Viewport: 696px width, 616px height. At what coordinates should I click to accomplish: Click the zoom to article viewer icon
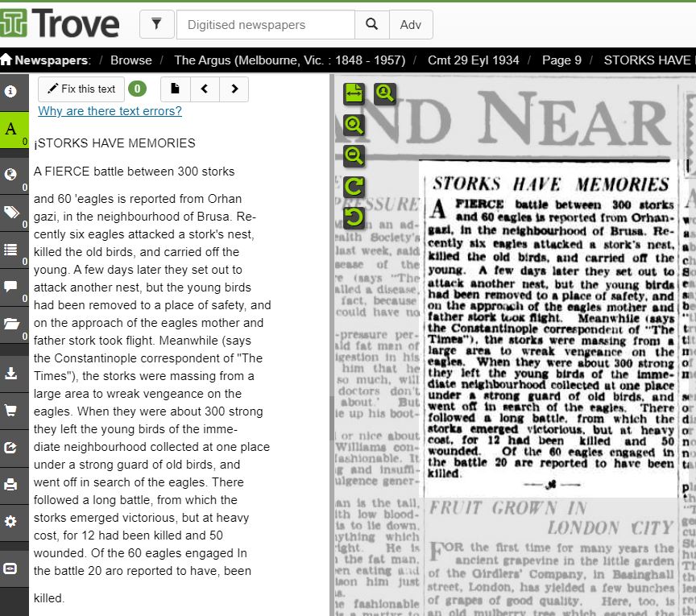384,93
